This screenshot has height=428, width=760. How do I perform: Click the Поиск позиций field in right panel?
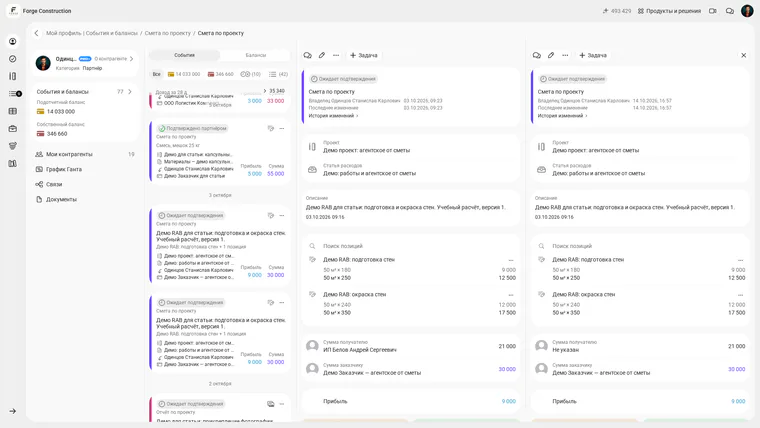pyautogui.click(x=640, y=246)
